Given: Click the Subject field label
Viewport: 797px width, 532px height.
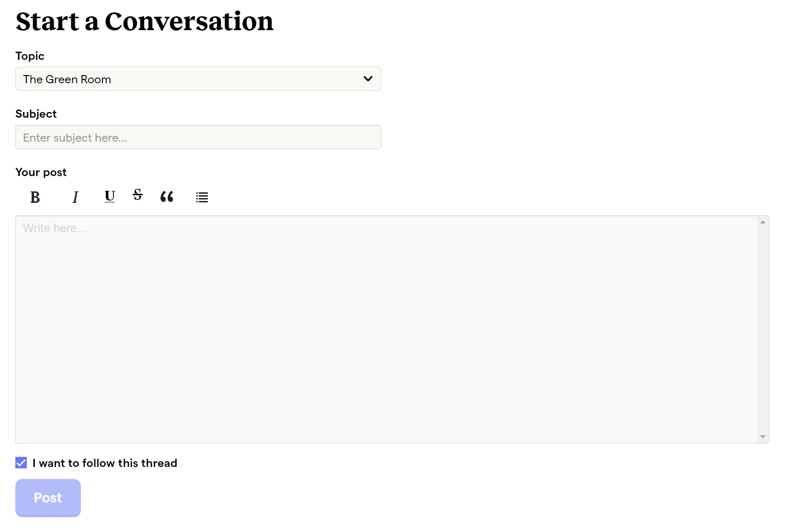Looking at the screenshot, I should [x=36, y=114].
